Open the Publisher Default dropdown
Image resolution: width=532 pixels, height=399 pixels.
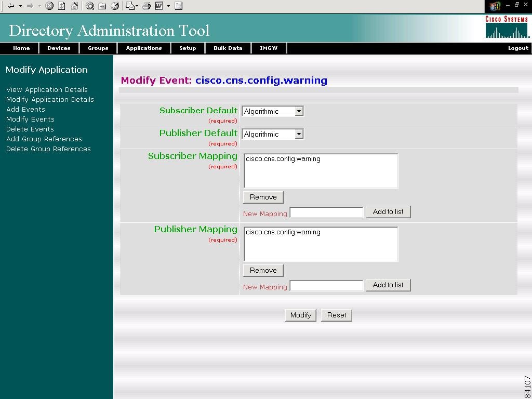(x=299, y=134)
